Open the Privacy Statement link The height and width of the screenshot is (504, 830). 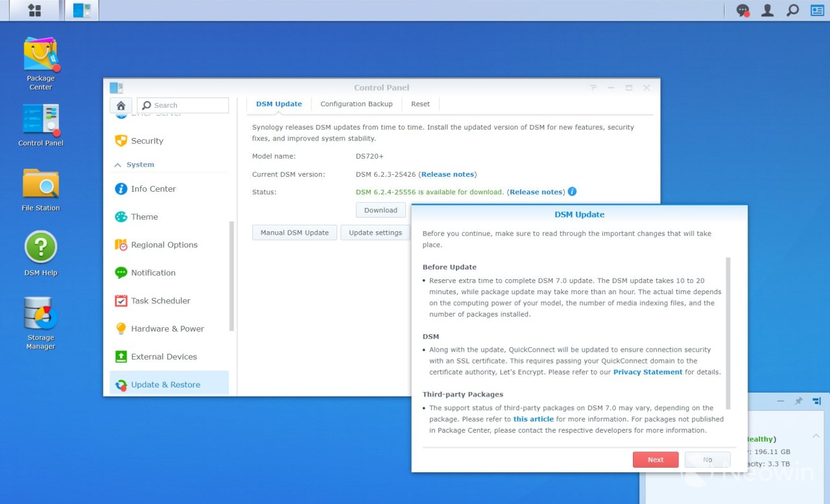[x=648, y=372]
